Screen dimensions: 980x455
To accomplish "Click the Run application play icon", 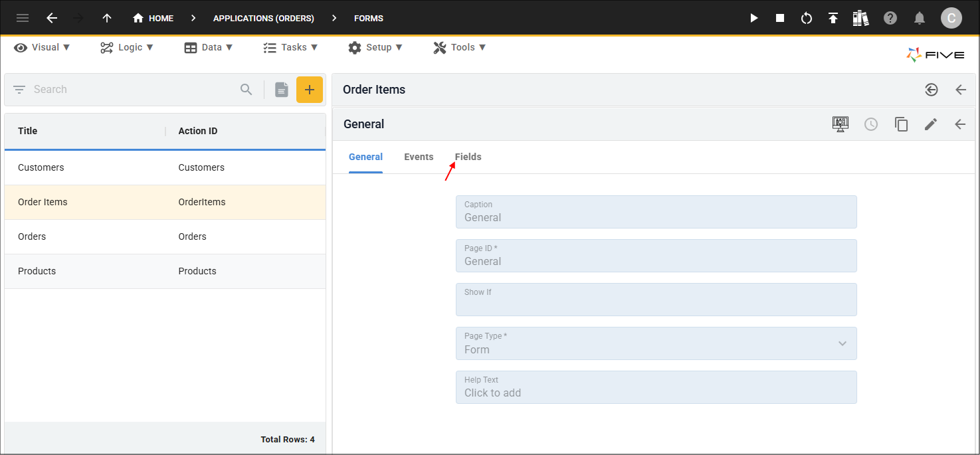I will [754, 18].
